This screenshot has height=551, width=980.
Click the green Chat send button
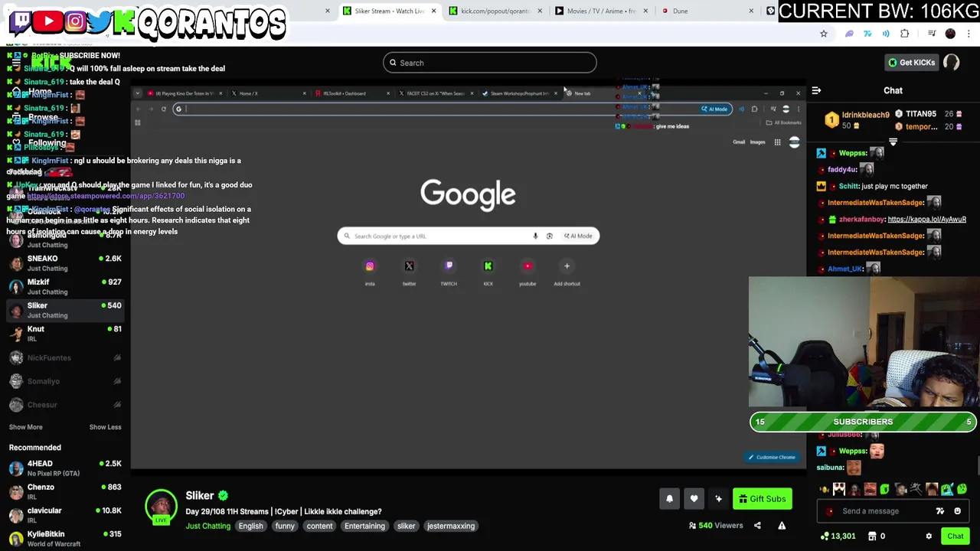coord(955,536)
